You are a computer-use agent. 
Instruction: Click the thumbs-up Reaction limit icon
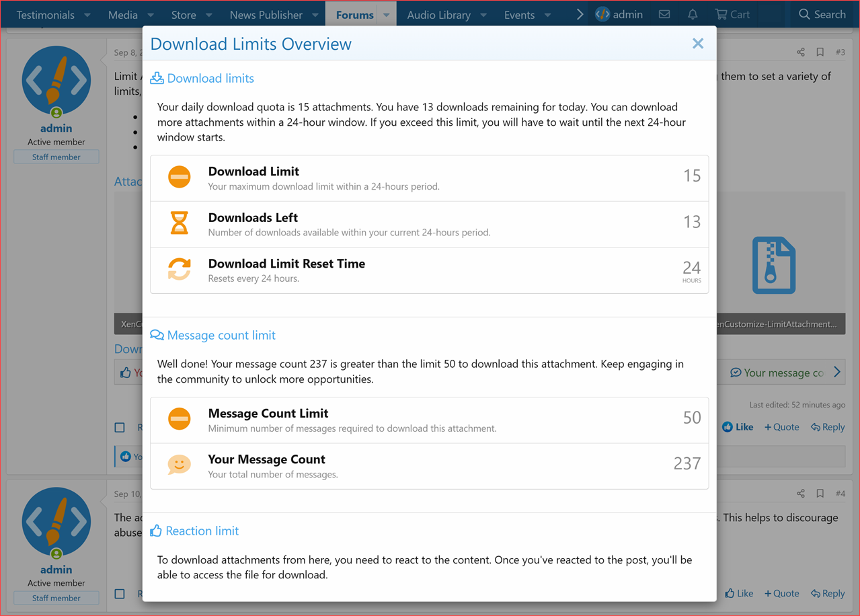[155, 531]
